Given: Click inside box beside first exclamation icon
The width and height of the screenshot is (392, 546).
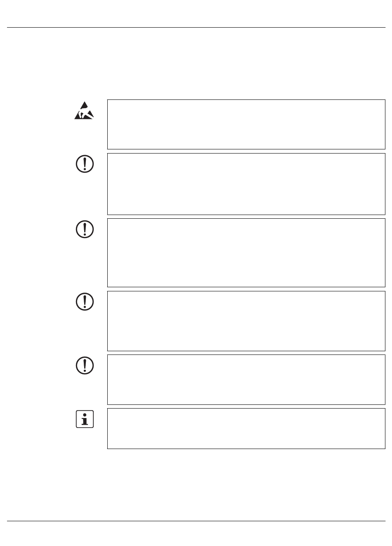Looking at the screenshot, I should (x=246, y=184).
